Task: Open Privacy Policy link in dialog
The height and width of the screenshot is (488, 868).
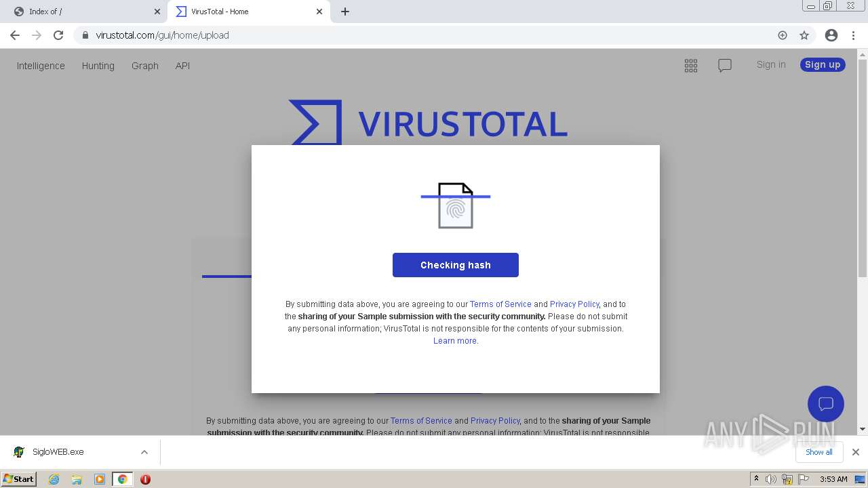Action: click(574, 304)
